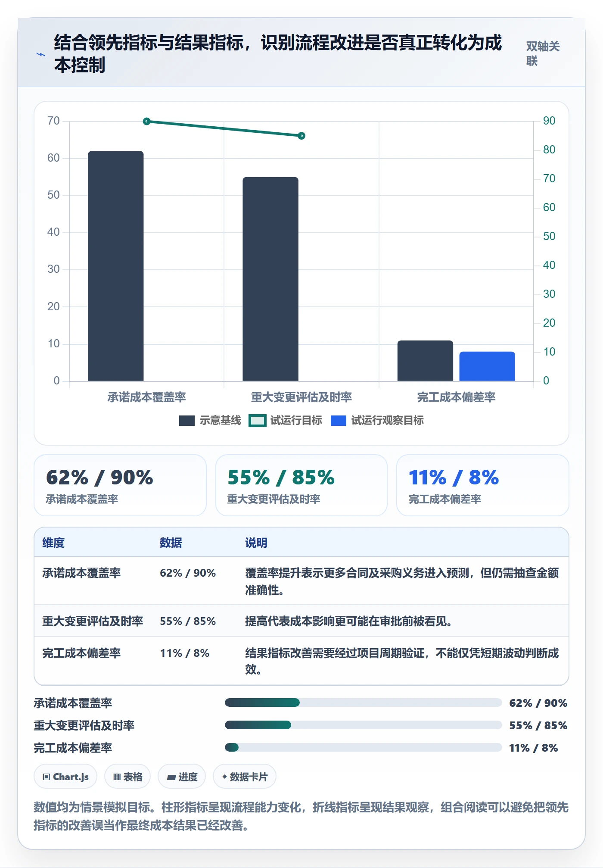
Task: Click the Chart.js chip
Action: point(65,777)
